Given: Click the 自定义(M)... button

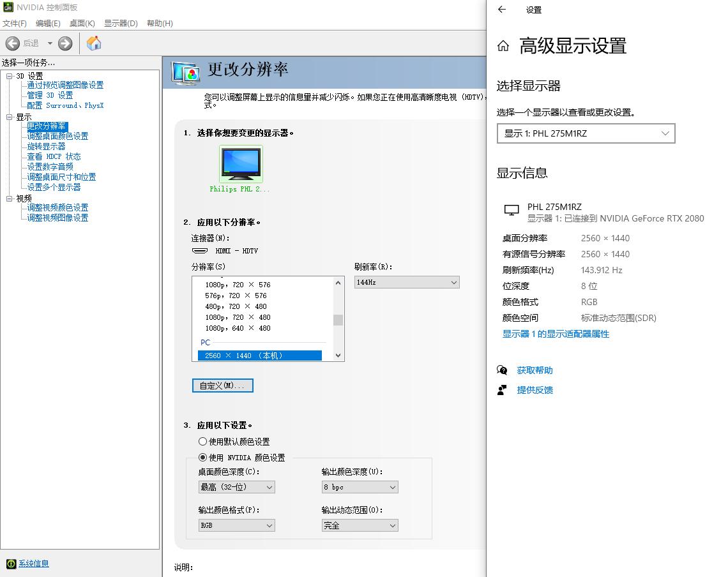Looking at the screenshot, I should coord(223,386).
